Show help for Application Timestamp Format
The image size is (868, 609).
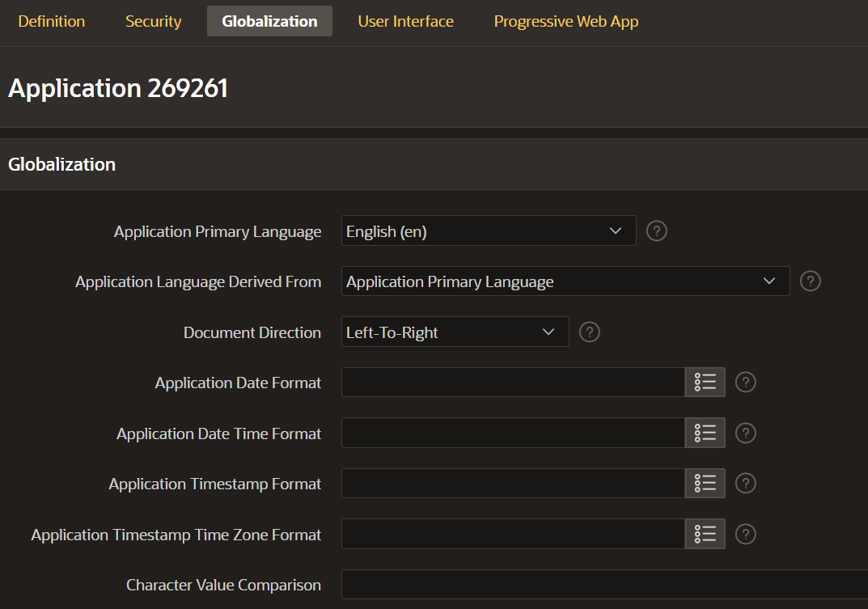(746, 484)
